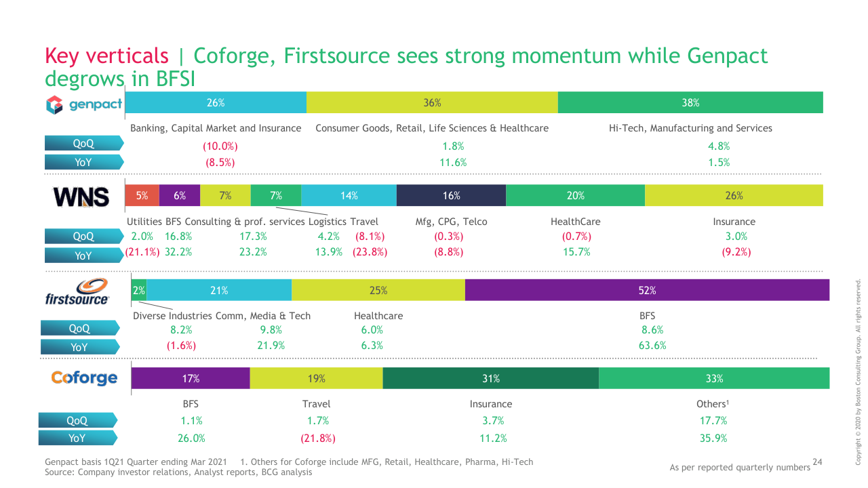Click Genpact's 38% green bar segment
This screenshot has height=488, width=868.
click(x=690, y=103)
